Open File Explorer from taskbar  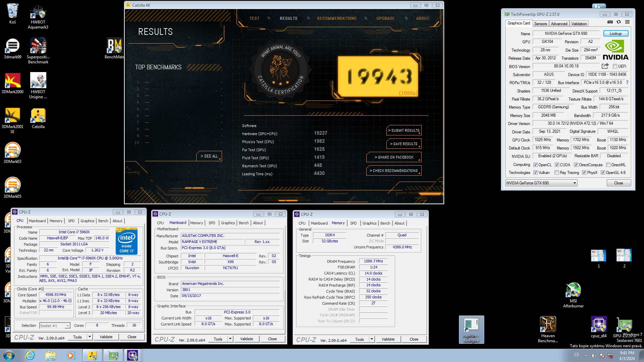[50, 355]
